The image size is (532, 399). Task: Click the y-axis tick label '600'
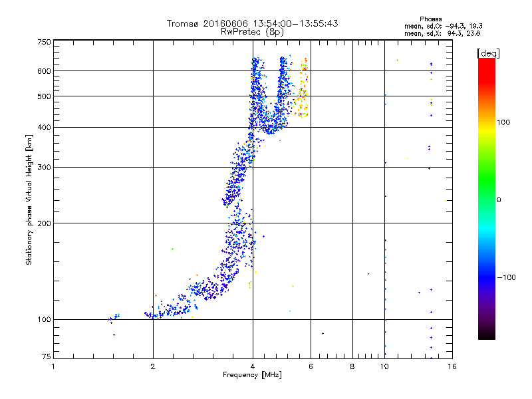point(44,71)
